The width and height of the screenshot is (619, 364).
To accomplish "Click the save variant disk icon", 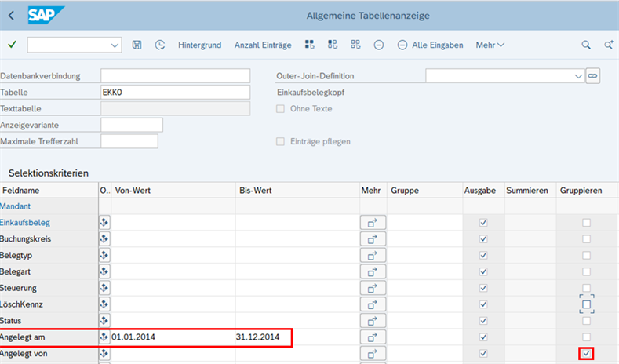I will click(x=137, y=45).
